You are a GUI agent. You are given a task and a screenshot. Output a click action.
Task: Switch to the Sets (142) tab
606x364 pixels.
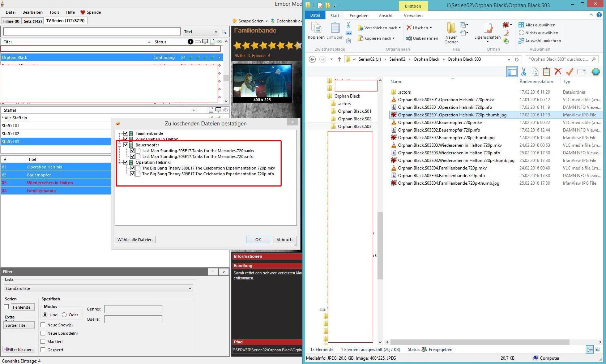point(33,21)
